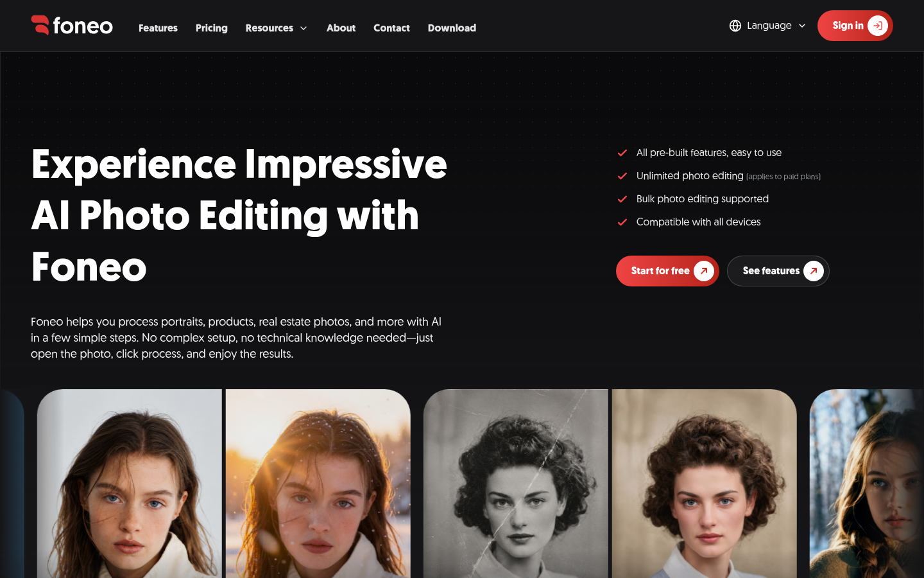Open the winter braided-hair portrait thumbnail
The image size is (924, 578).
[867, 484]
